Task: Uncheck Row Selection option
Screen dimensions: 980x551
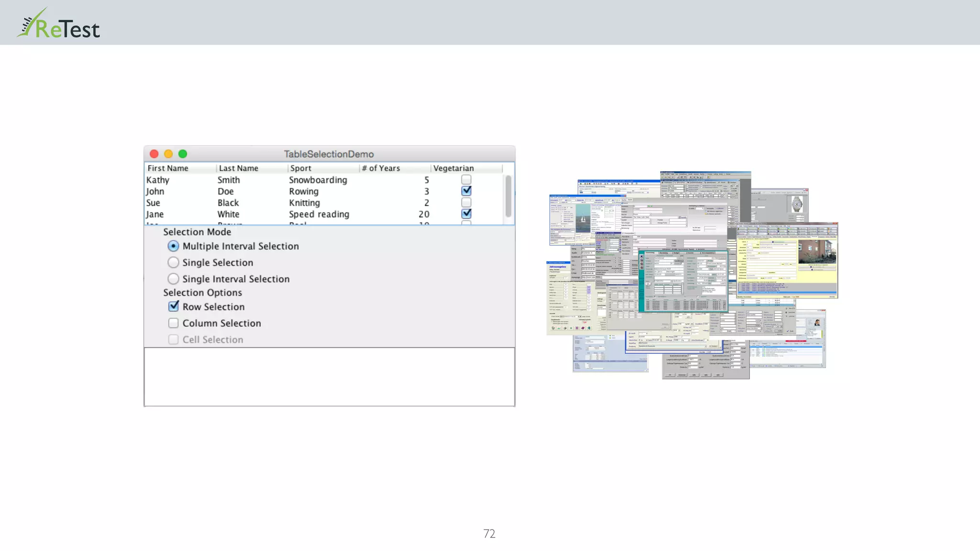Action: tap(173, 307)
